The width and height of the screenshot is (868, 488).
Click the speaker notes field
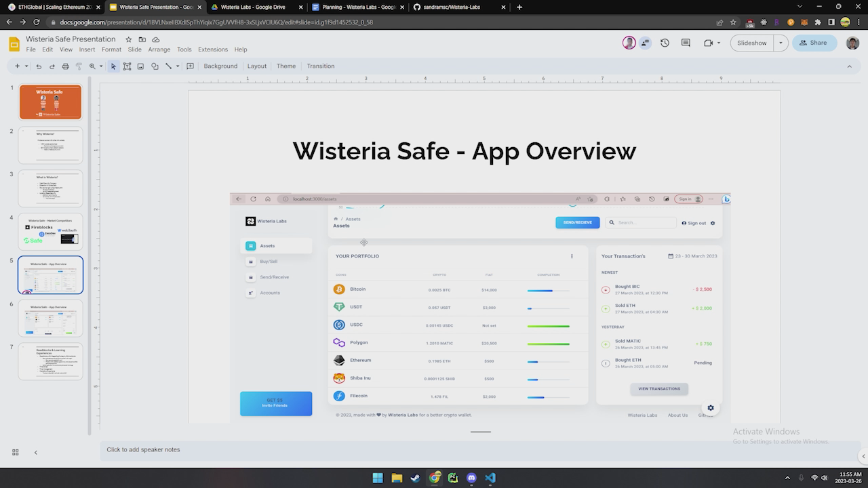pyautogui.click(x=479, y=450)
